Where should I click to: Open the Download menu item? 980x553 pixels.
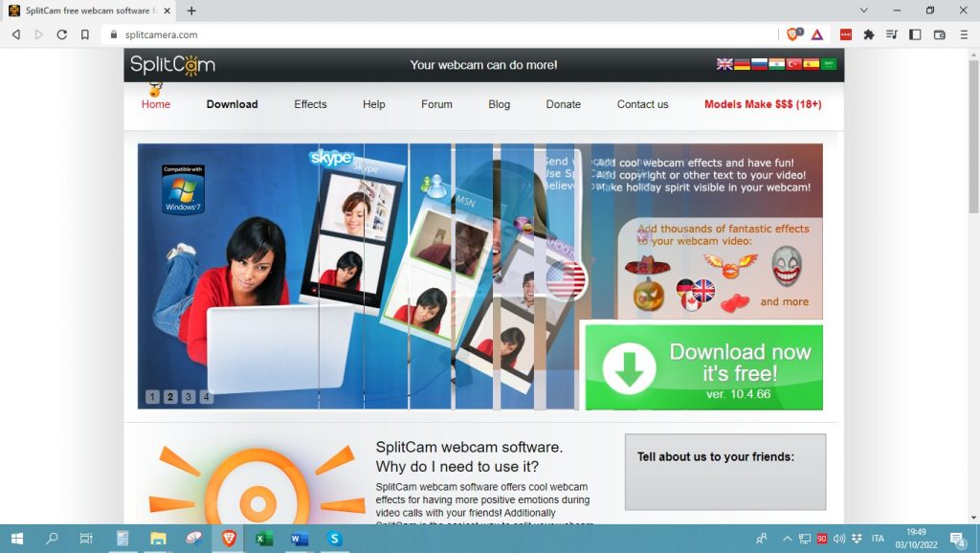pyautogui.click(x=232, y=104)
